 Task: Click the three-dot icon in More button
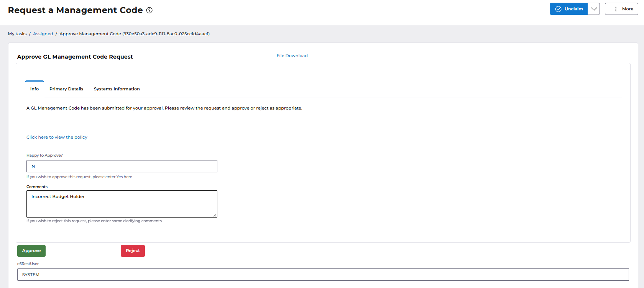click(x=616, y=9)
